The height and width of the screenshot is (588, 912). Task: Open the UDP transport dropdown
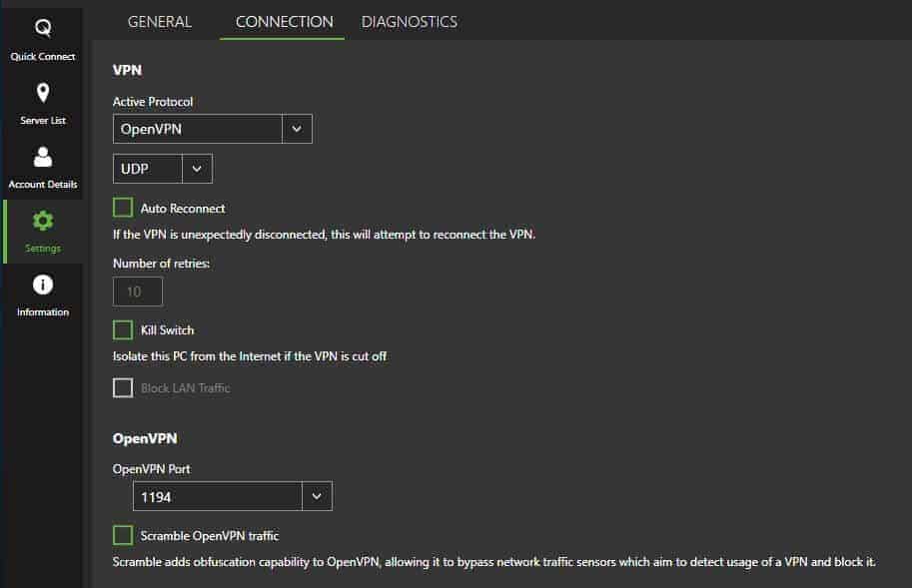tap(162, 169)
